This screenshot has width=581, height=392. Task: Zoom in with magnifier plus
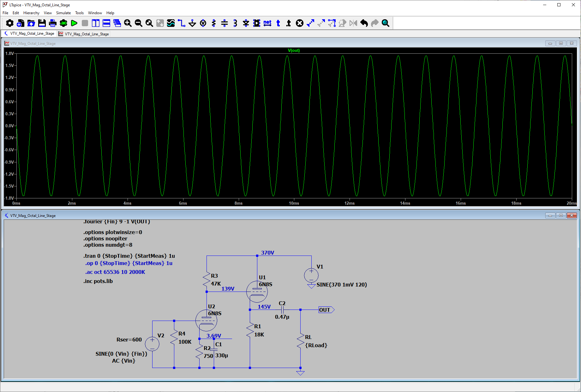[128, 23]
